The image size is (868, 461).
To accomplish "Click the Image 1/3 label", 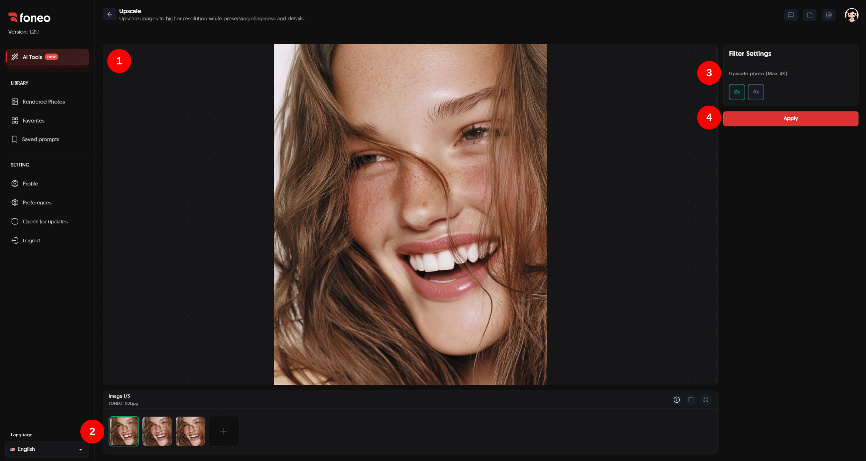I will [119, 397].
